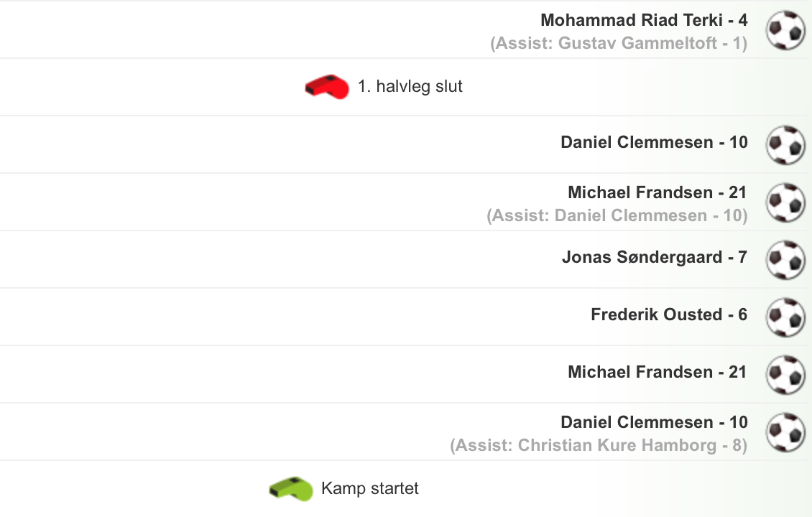Image resolution: width=812 pixels, height=517 pixels.
Task: Click the green whistle kick-off icon
Action: click(x=290, y=489)
